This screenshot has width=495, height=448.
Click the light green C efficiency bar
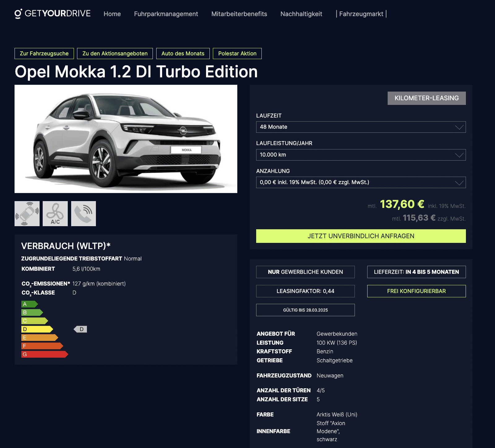35,321
